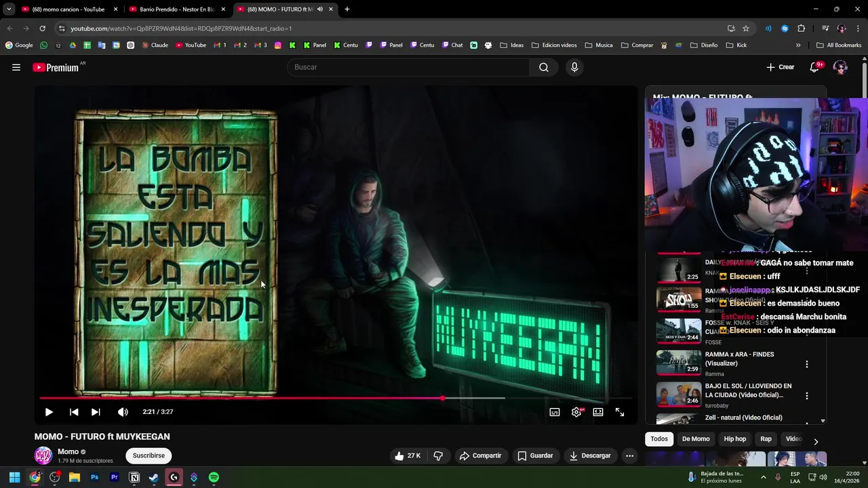
Task: Open the Claude bookmark
Action: 155,45
